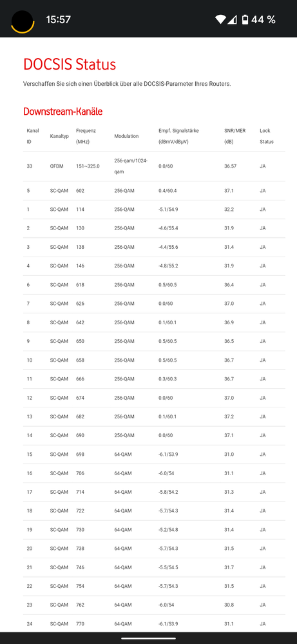Tap the Android navigation gesture bar

[x=148, y=638]
